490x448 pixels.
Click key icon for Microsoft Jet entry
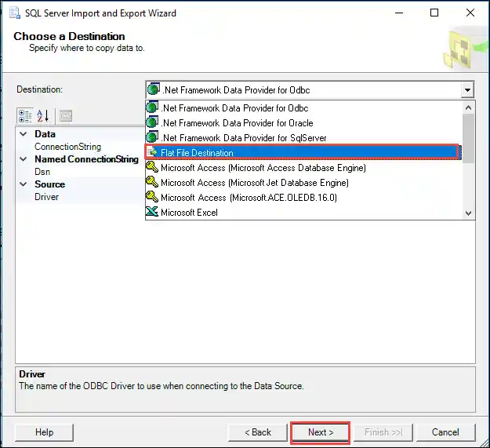pos(152,182)
